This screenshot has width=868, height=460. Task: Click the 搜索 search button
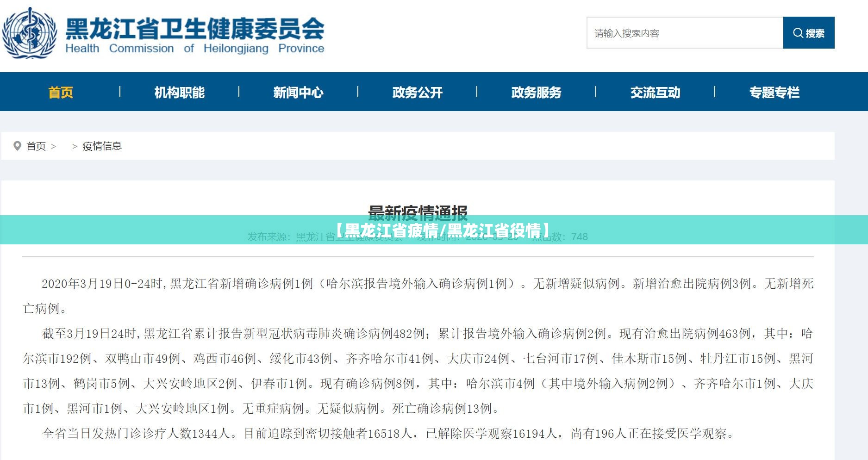(808, 33)
